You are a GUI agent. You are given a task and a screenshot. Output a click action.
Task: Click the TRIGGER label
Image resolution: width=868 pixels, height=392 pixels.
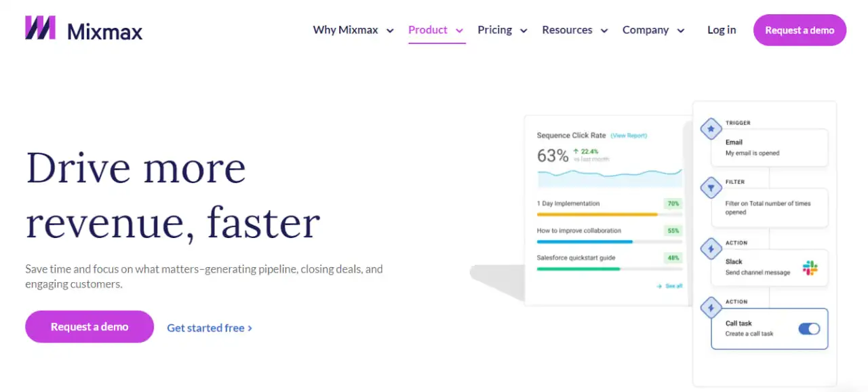(x=738, y=123)
